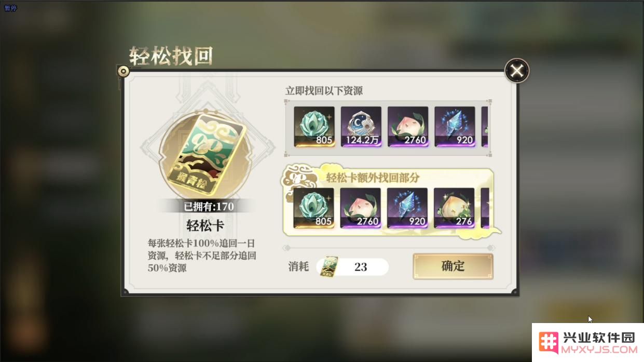Viewport: 644px width, 362px height.
Task: Click the 轻松卡额外找回部分 section header
Action: [x=373, y=178]
